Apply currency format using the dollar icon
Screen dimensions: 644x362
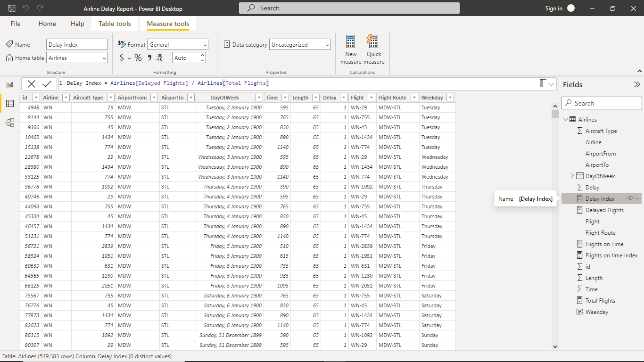click(x=122, y=58)
